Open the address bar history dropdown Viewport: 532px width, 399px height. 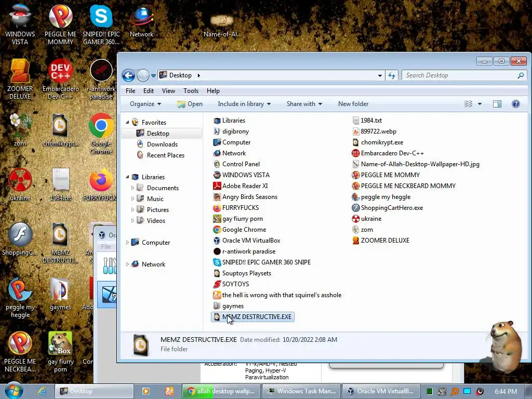tap(380, 75)
